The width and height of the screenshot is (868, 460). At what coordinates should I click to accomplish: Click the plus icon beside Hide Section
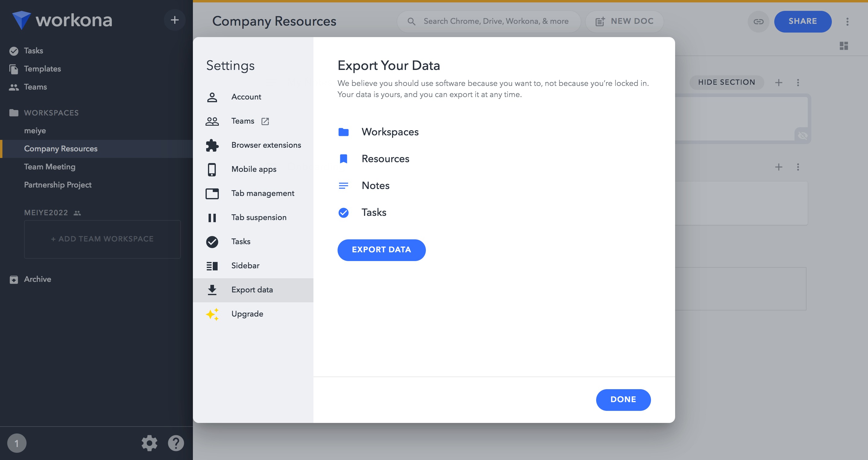point(778,83)
